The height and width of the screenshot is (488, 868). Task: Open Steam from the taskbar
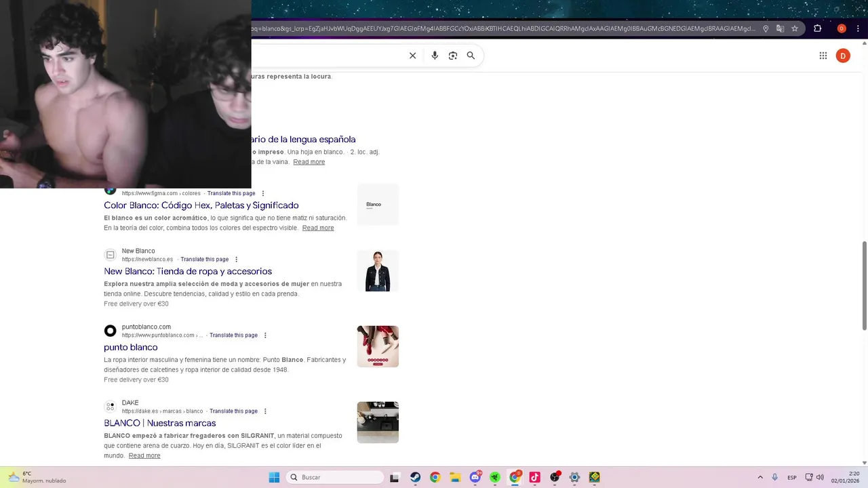(415, 477)
